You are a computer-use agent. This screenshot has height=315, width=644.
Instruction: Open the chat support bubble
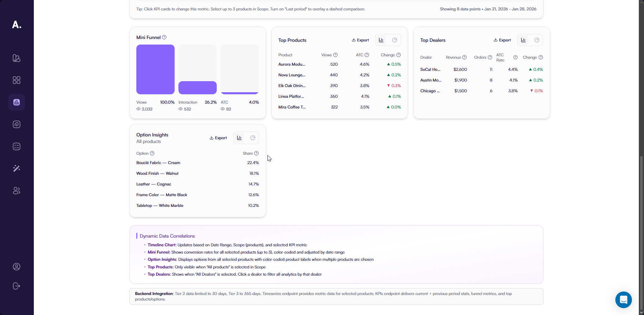[623, 300]
